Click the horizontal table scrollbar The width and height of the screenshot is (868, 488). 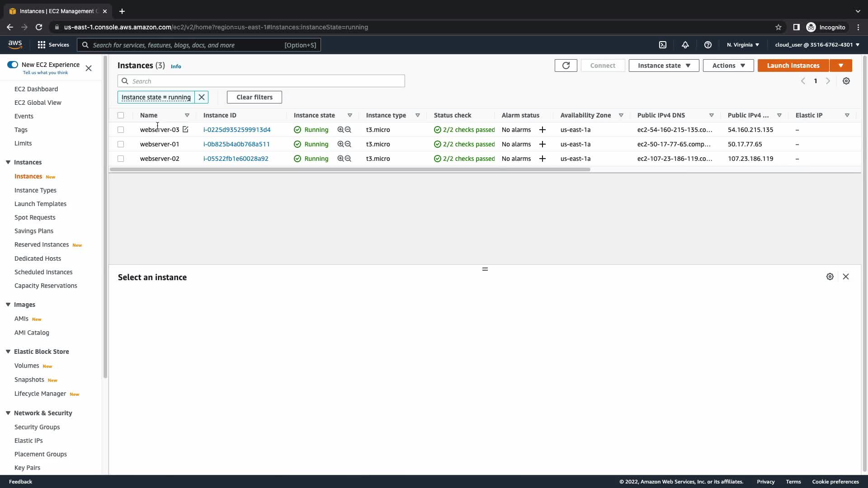click(349, 169)
